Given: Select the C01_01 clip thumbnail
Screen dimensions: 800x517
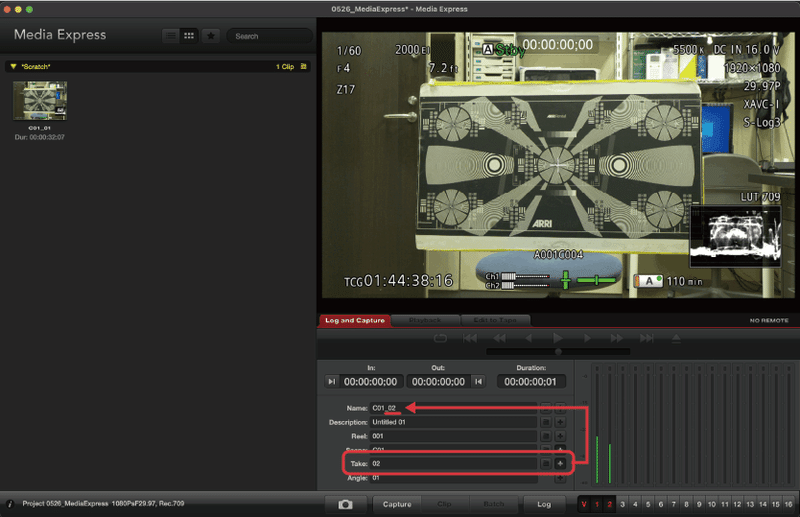Looking at the screenshot, I should click(x=40, y=101).
